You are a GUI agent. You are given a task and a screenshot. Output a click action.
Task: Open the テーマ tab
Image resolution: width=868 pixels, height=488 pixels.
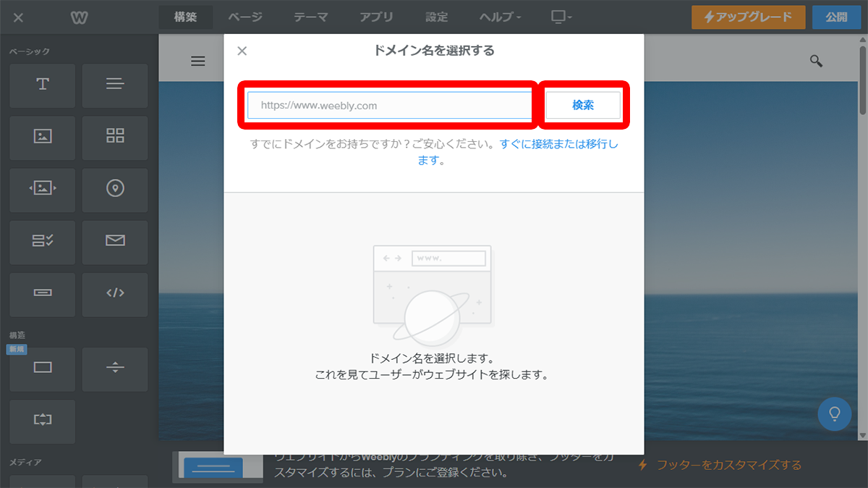pyautogui.click(x=310, y=17)
